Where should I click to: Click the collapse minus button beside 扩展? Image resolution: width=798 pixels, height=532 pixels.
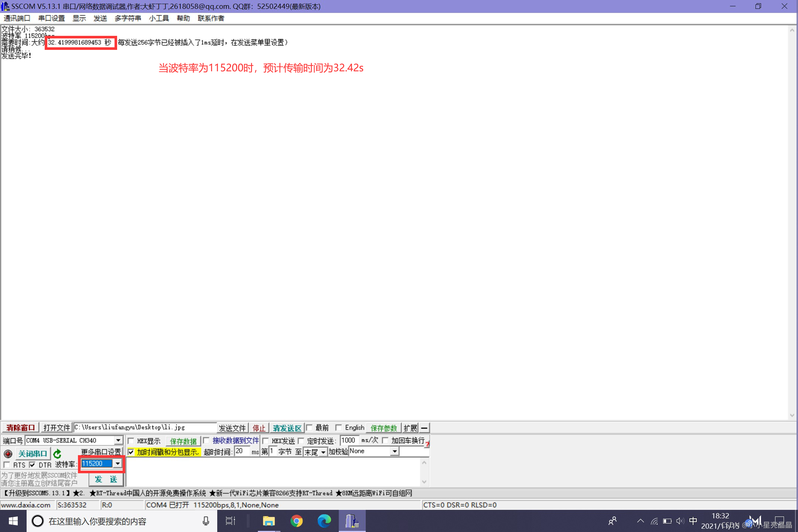[424, 428]
